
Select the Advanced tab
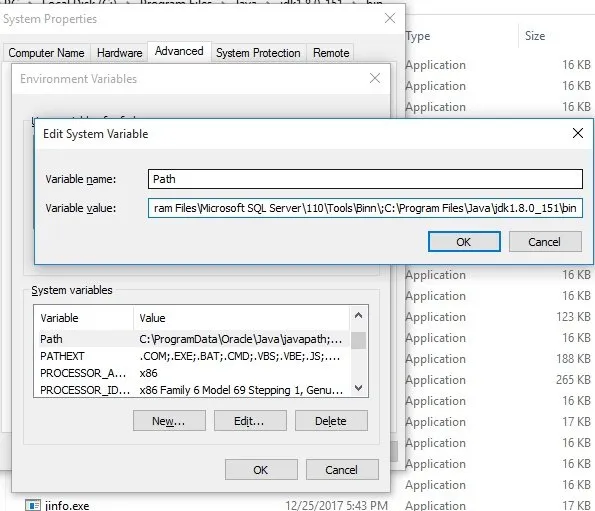pyautogui.click(x=179, y=51)
